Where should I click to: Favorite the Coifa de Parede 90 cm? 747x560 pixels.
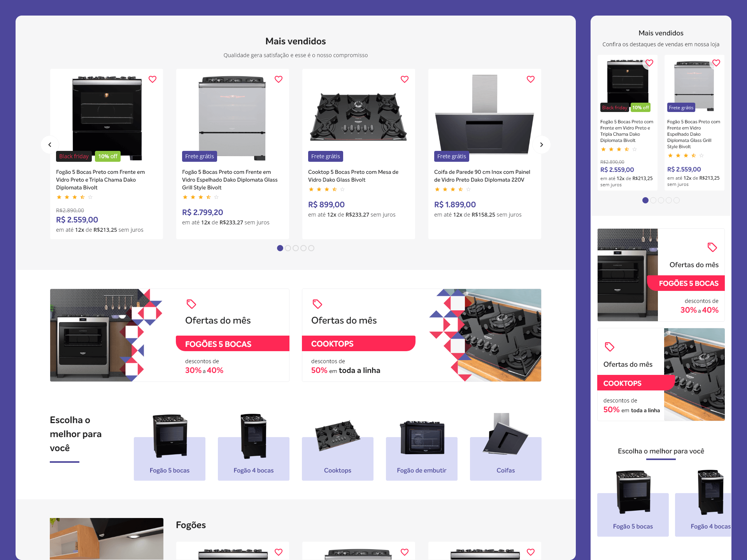point(531,79)
